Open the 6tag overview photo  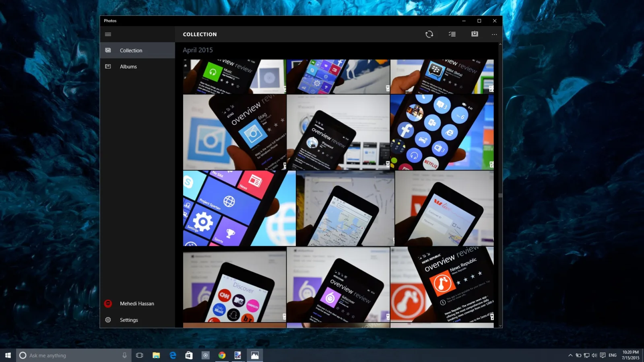(234, 132)
